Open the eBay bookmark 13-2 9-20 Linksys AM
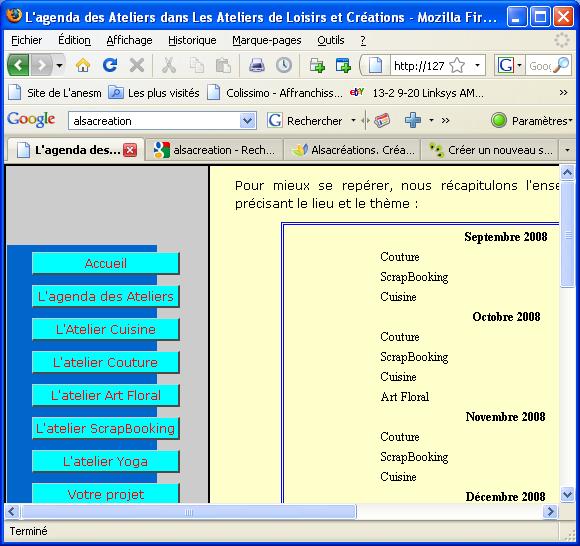The height and width of the screenshot is (546, 580). (417, 93)
